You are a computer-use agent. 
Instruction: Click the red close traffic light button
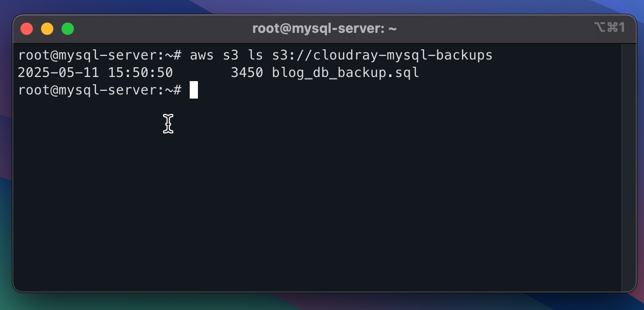coord(26,29)
